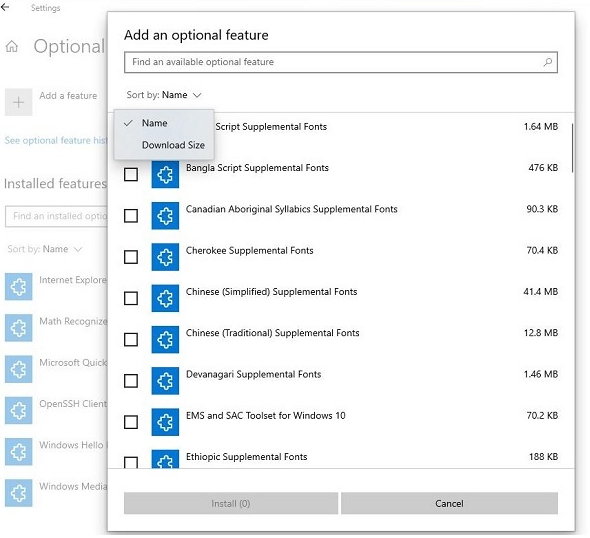Click the Find an available optional feature field
The height and width of the screenshot is (538, 590).
[341, 62]
